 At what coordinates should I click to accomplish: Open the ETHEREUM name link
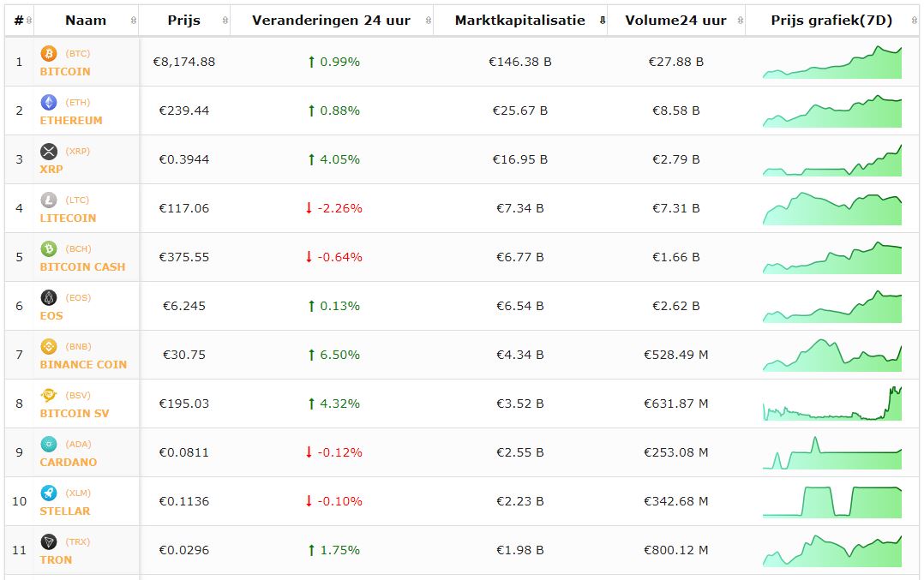pyautogui.click(x=71, y=121)
